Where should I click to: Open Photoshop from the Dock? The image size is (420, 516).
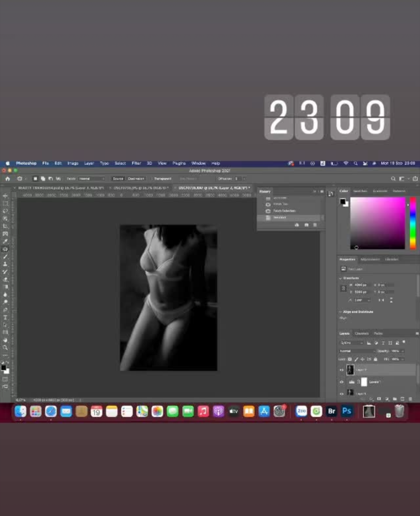click(346, 411)
